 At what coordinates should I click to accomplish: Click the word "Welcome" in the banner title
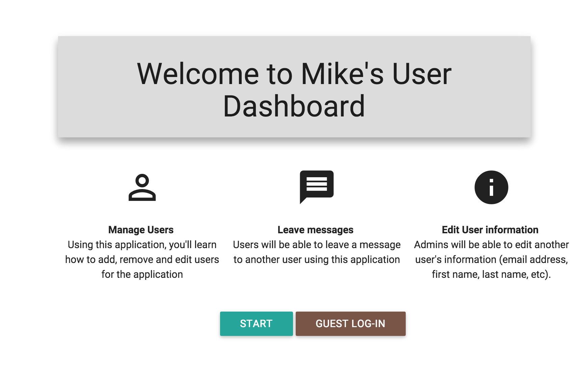pyautogui.click(x=198, y=74)
